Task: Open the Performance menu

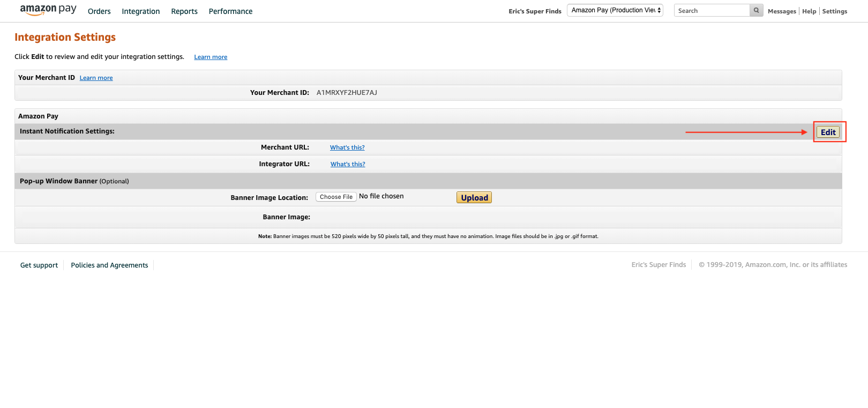Action: click(x=230, y=11)
